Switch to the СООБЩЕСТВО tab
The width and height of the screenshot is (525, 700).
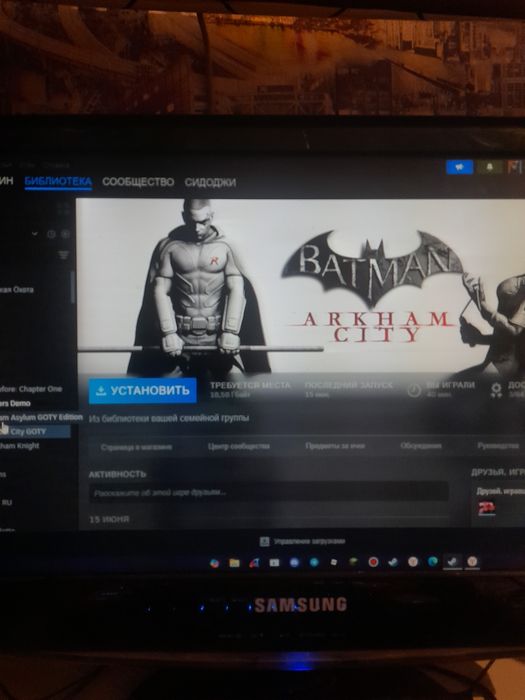tap(138, 182)
